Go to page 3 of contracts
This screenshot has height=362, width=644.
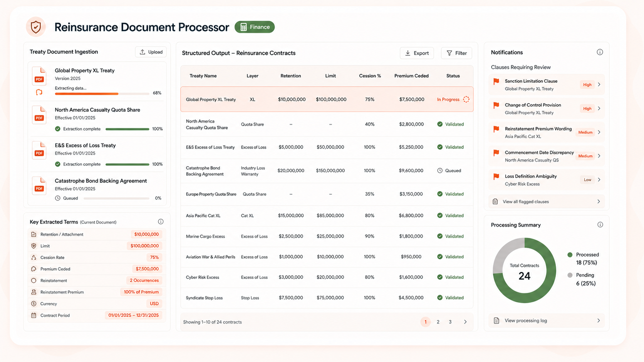(450, 322)
